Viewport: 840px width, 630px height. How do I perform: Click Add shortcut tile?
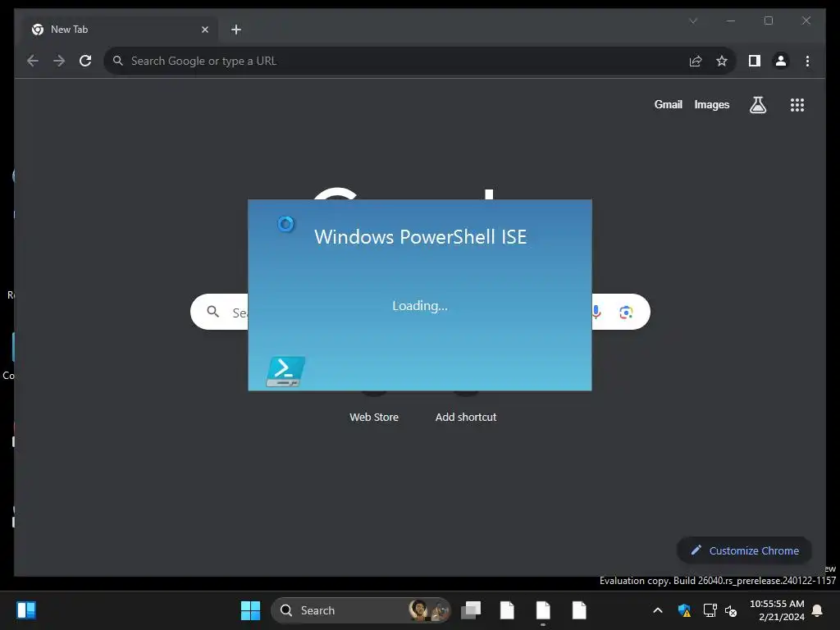pos(466,417)
